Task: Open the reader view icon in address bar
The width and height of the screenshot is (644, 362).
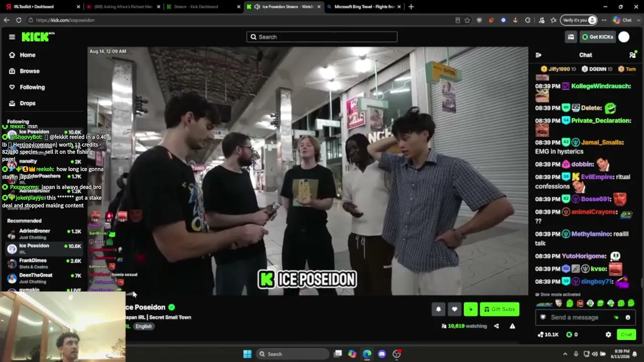Action: coord(457,20)
